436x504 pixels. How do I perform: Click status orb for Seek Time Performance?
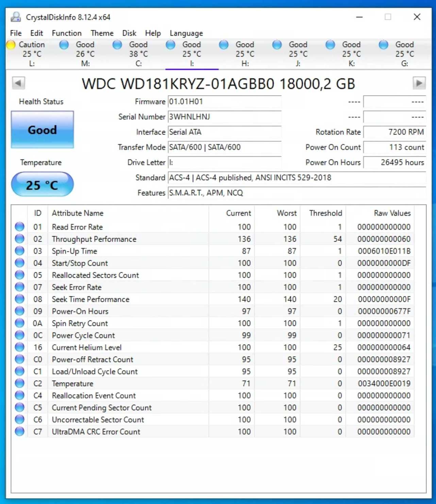(20, 299)
